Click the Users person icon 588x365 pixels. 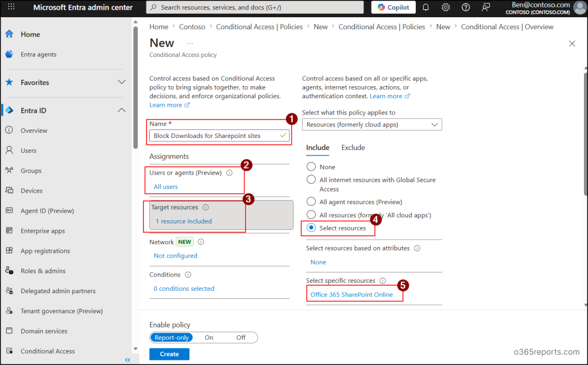(x=9, y=150)
